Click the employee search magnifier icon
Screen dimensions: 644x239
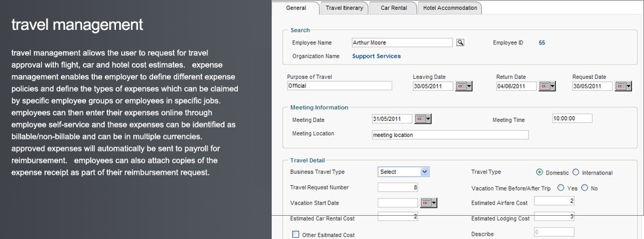click(460, 42)
